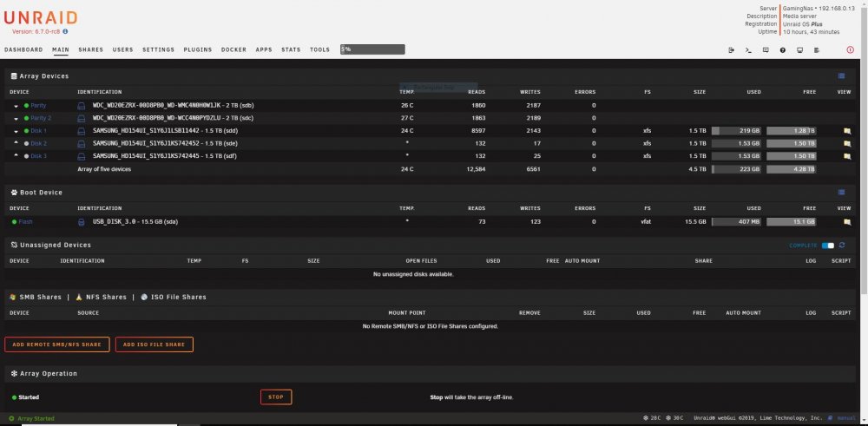868x426 pixels.
Task: Click the 'Array of five devices' summary text
Action: pos(104,169)
